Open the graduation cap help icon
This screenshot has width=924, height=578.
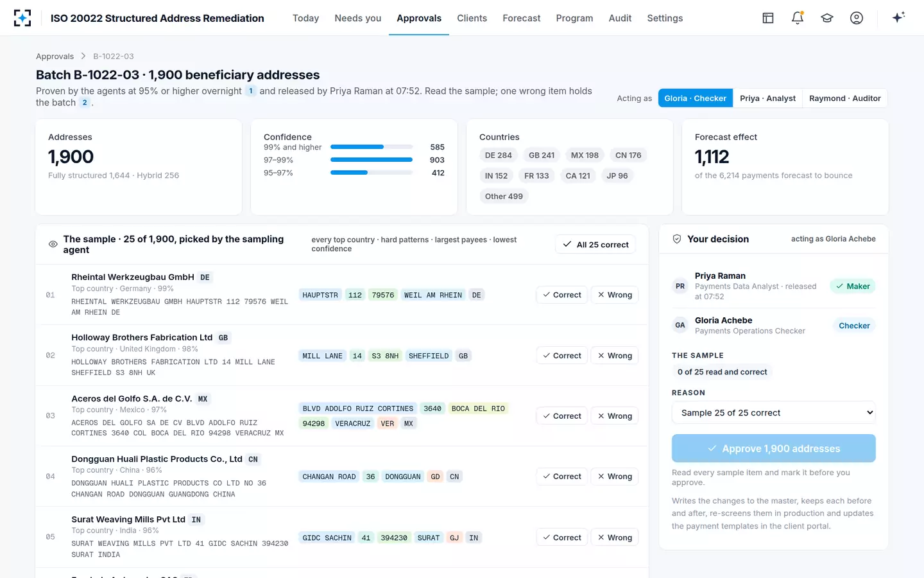(827, 18)
